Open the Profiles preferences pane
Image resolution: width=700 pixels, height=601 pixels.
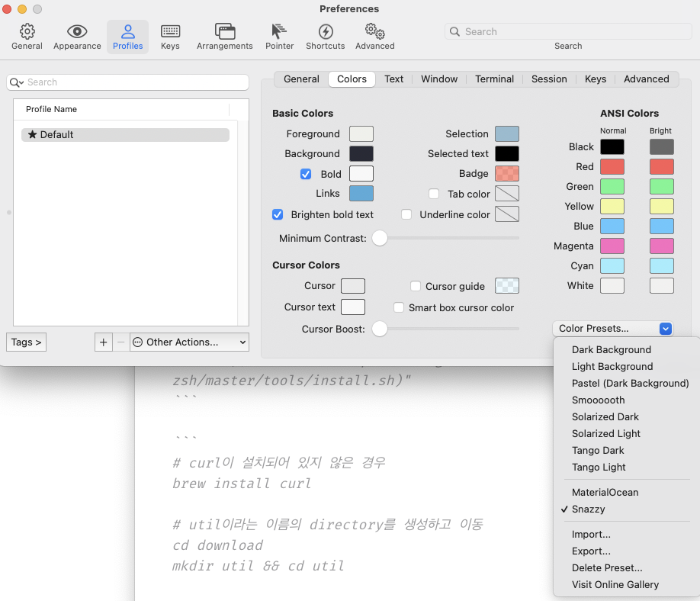pos(127,37)
